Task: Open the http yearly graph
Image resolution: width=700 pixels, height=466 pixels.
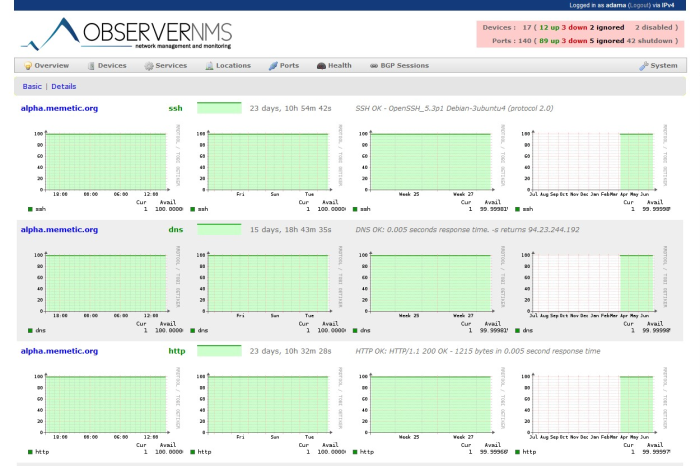Action: (593, 412)
